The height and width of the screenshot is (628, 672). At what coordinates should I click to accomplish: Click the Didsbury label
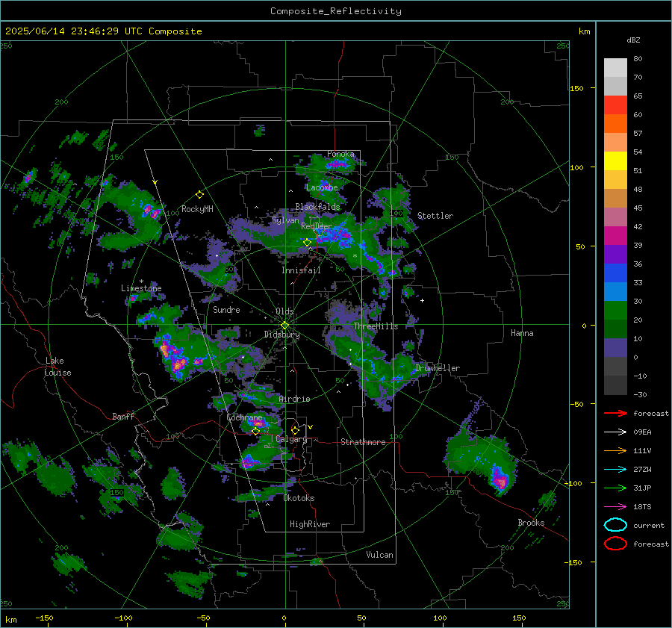[281, 335]
